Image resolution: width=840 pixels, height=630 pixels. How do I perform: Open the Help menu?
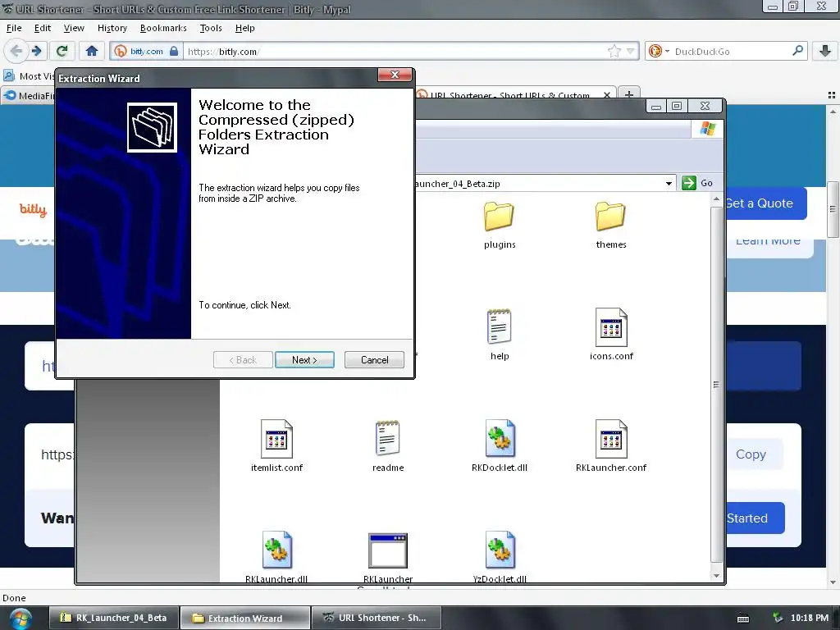coord(244,28)
